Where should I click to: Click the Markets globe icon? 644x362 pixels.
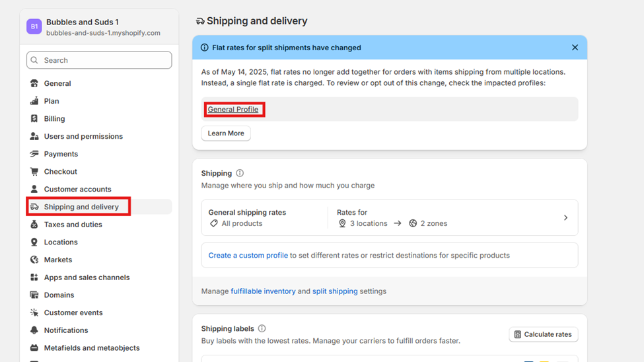point(34,260)
